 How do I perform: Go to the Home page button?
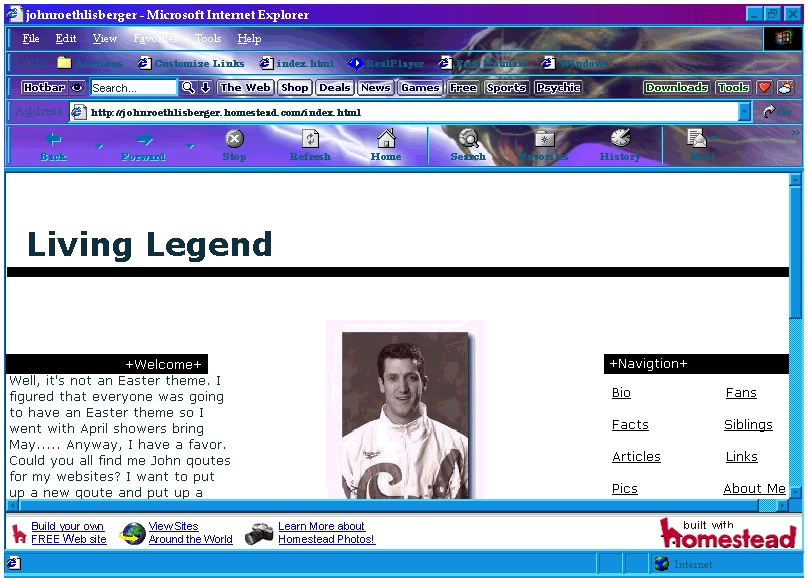tap(386, 146)
